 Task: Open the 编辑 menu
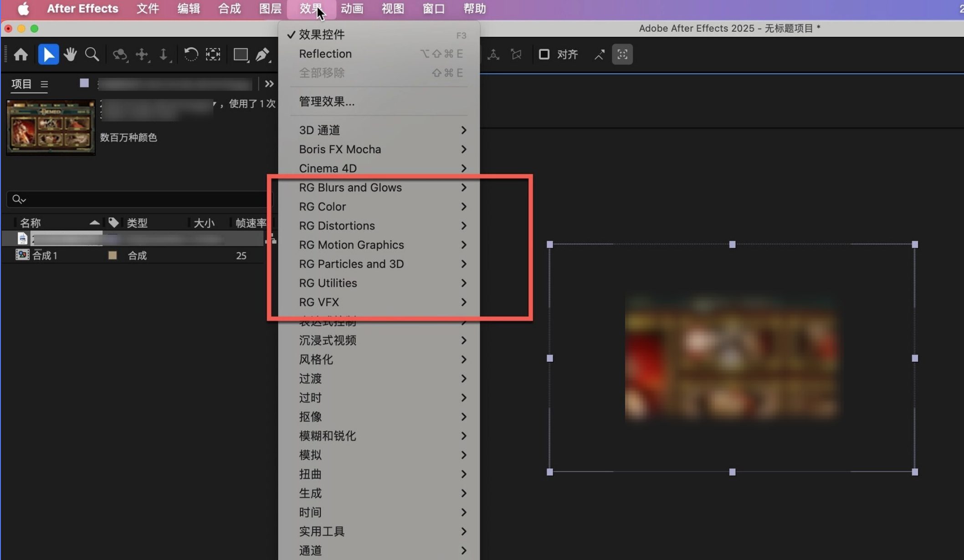click(189, 9)
